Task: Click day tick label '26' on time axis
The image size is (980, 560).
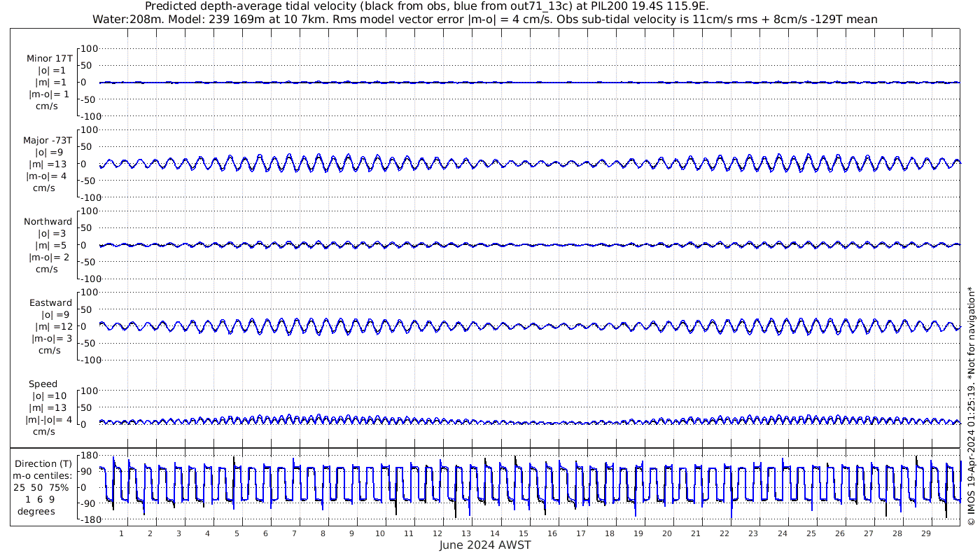Action: (x=839, y=533)
